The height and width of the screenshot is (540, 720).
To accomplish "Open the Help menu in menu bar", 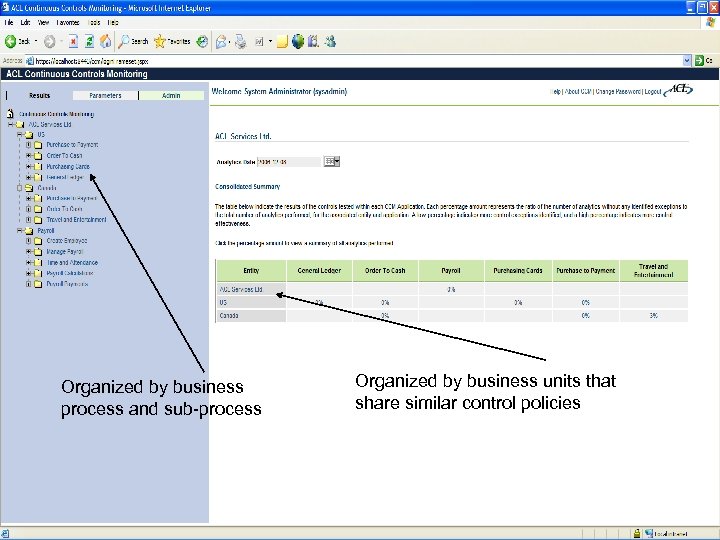I will point(112,22).
